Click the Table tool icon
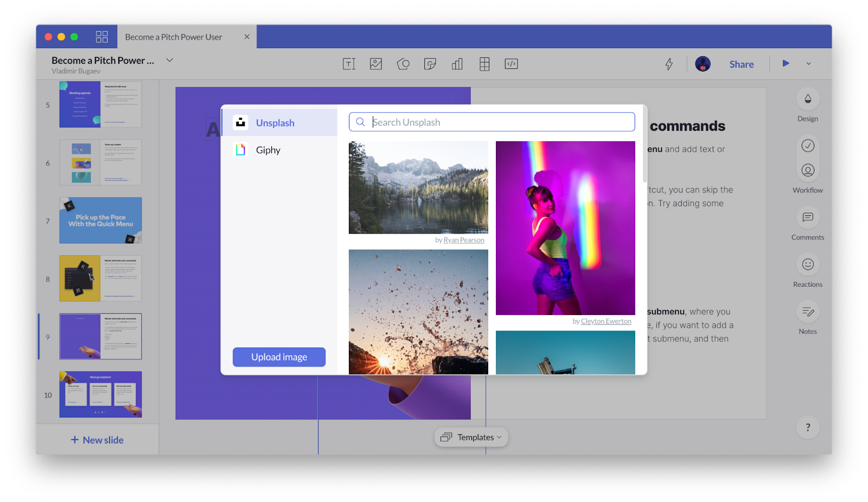The width and height of the screenshot is (868, 502). (x=484, y=64)
